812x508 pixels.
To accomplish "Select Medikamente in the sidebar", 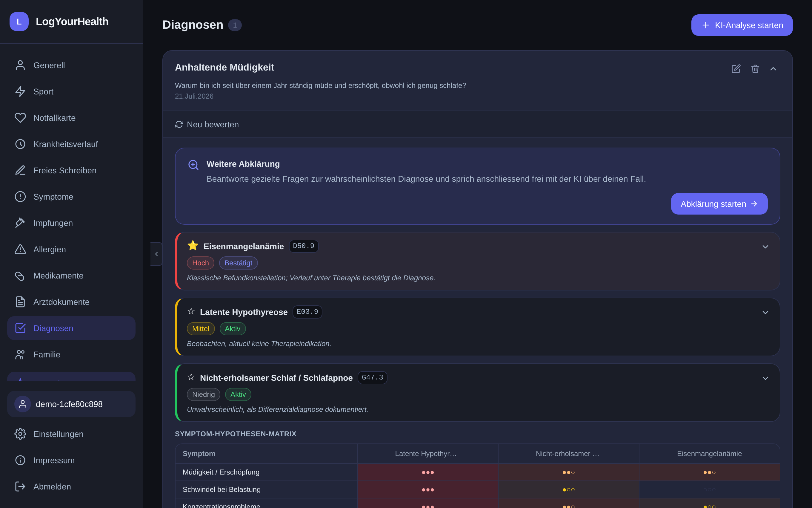I will (x=71, y=276).
